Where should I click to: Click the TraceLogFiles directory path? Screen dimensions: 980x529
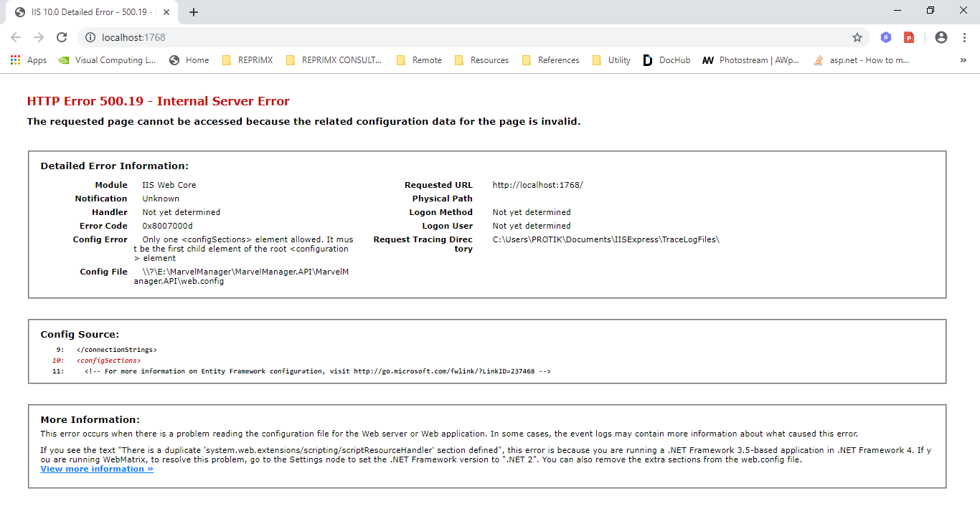[x=606, y=239]
